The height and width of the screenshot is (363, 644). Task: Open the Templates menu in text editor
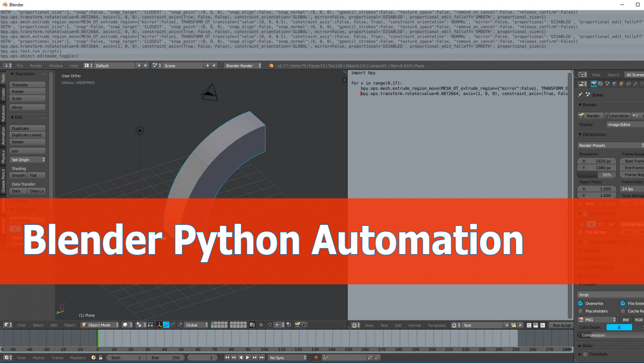point(437,325)
